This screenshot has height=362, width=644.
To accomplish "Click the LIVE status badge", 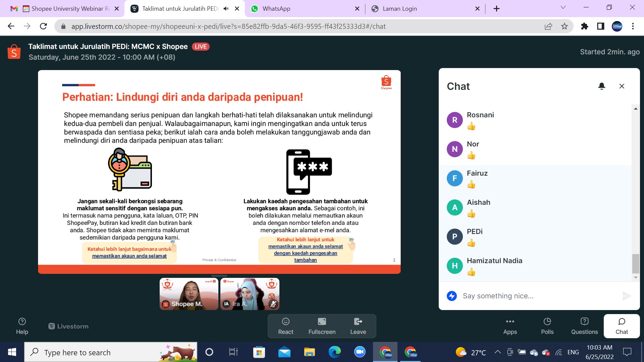I will [x=201, y=47].
